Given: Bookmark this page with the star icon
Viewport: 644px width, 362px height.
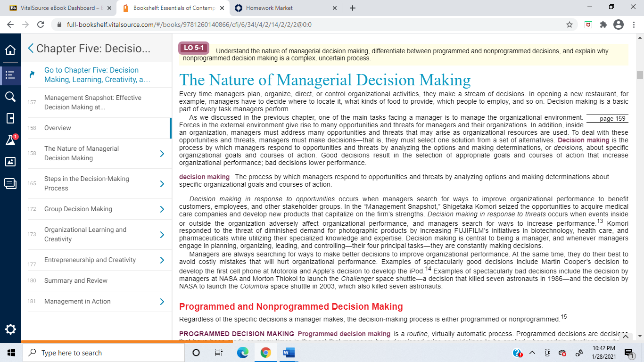Looking at the screenshot, I should tap(570, 25).
